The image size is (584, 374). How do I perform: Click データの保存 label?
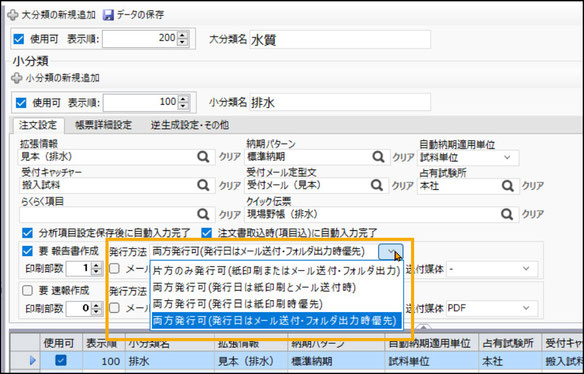pyautogui.click(x=140, y=15)
